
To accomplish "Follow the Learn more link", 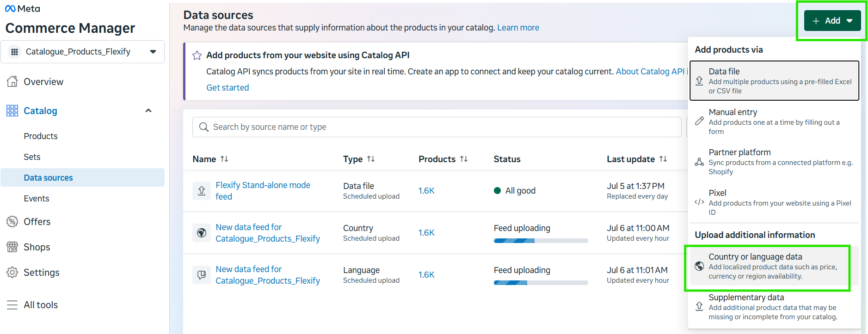I will point(518,28).
